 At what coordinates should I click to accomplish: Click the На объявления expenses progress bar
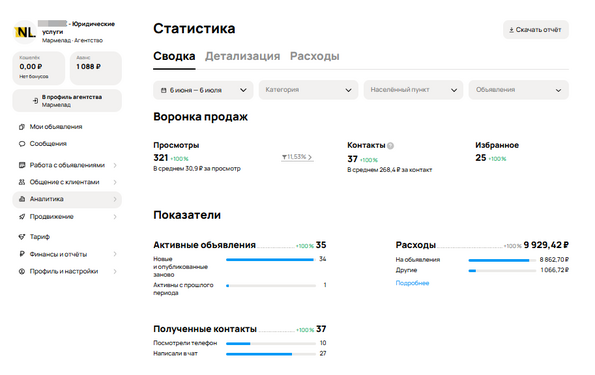point(502,260)
